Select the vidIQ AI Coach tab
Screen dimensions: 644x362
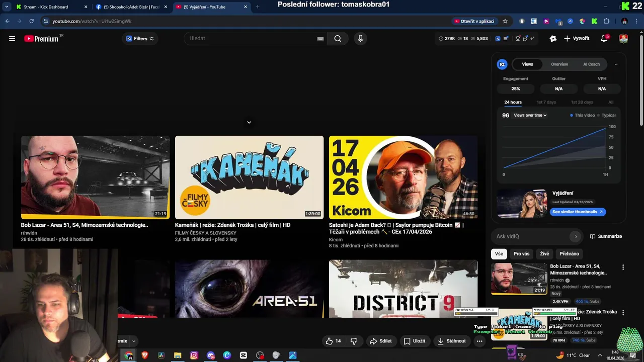pos(591,64)
